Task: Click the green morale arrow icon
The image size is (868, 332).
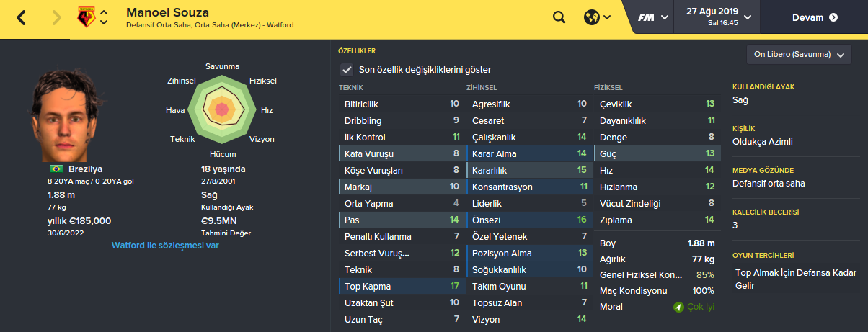Action: pyautogui.click(x=678, y=308)
